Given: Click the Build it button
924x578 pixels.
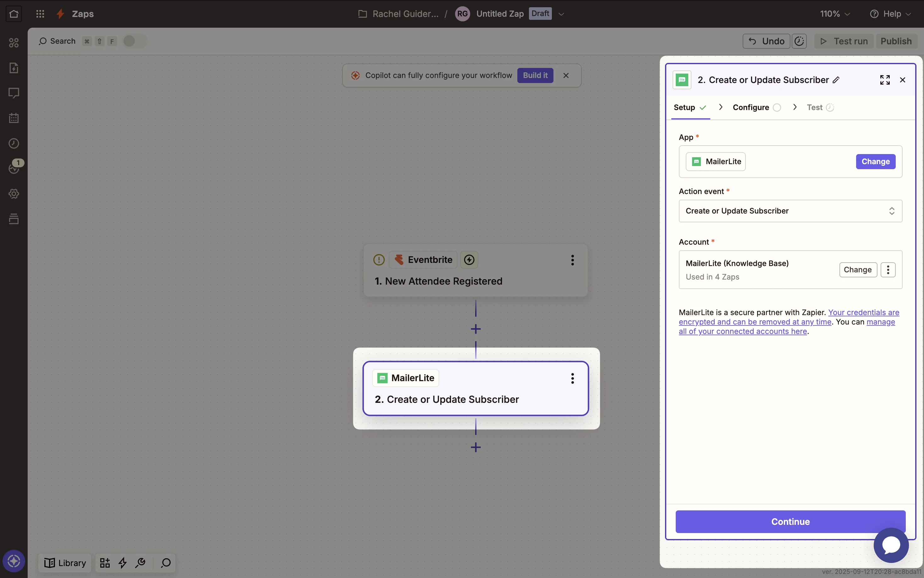Looking at the screenshot, I should tap(535, 75).
